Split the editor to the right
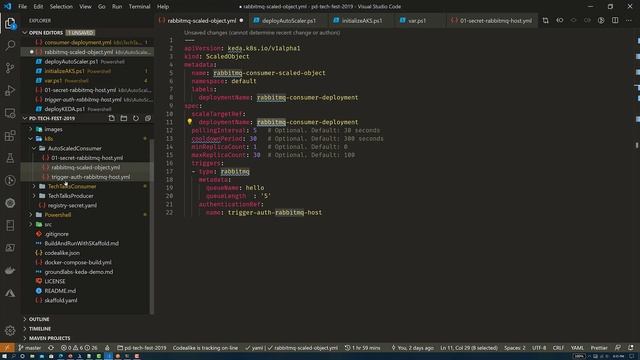Screen dimensions: 640x360 [x=615, y=20]
